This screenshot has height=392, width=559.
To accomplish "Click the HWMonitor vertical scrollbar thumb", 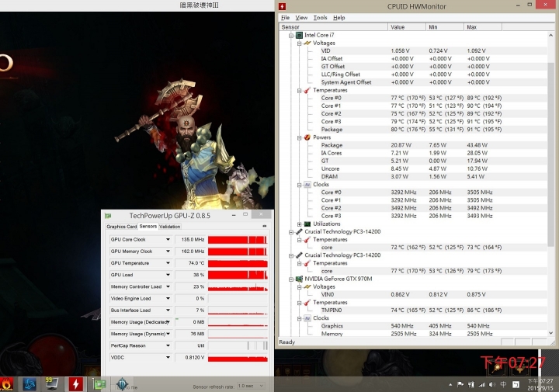I will tap(550, 154).
